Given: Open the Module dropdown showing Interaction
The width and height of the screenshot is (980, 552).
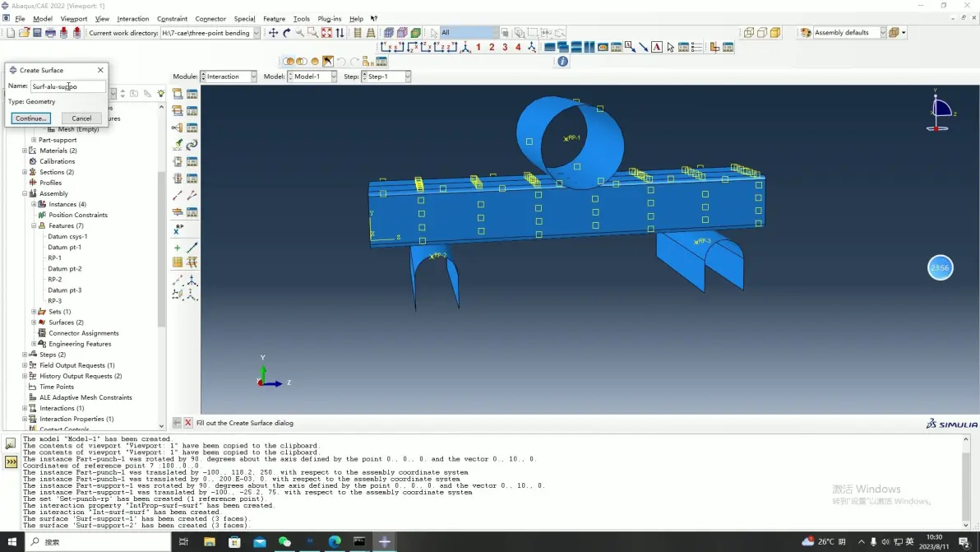Looking at the screenshot, I should pyautogui.click(x=228, y=77).
